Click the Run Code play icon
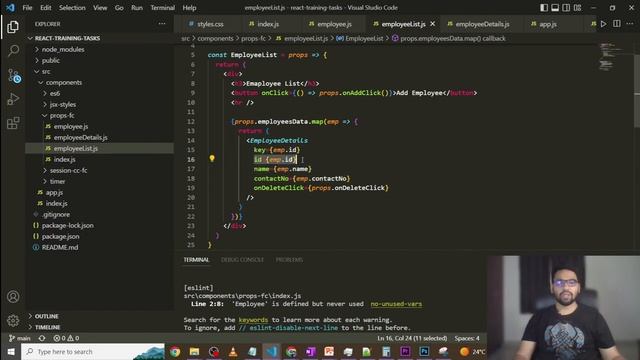This screenshot has height=360, width=640. 604,24
